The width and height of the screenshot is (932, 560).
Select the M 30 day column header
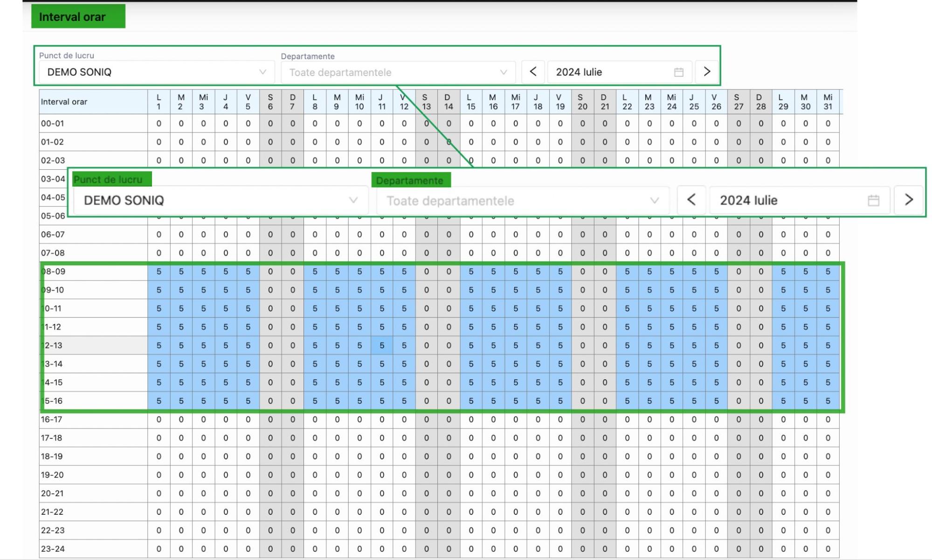[806, 102]
